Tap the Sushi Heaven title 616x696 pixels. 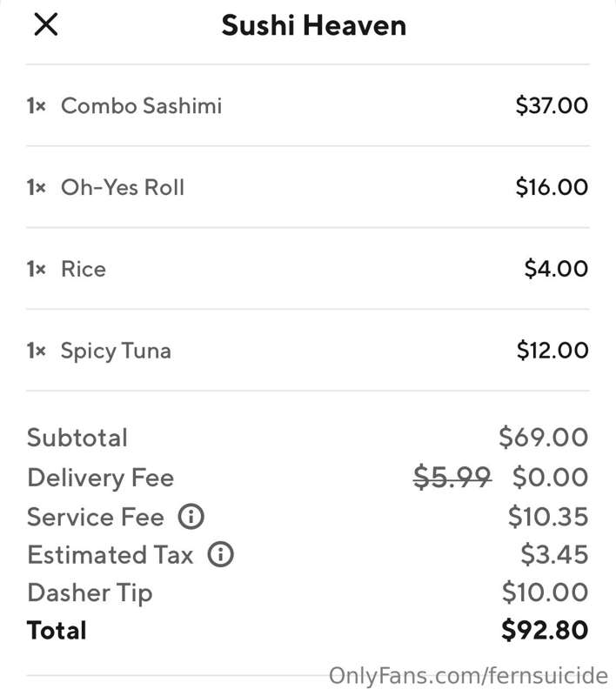[314, 25]
